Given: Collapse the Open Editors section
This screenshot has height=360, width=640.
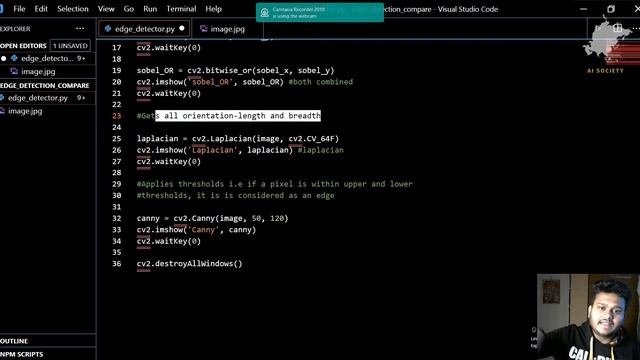Looking at the screenshot, I should tap(23, 46).
